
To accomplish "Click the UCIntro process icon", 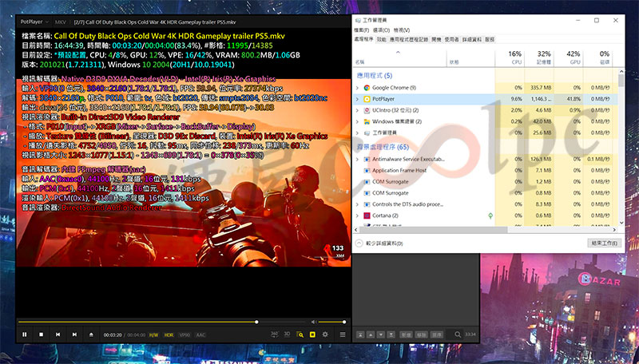I will pos(367,110).
